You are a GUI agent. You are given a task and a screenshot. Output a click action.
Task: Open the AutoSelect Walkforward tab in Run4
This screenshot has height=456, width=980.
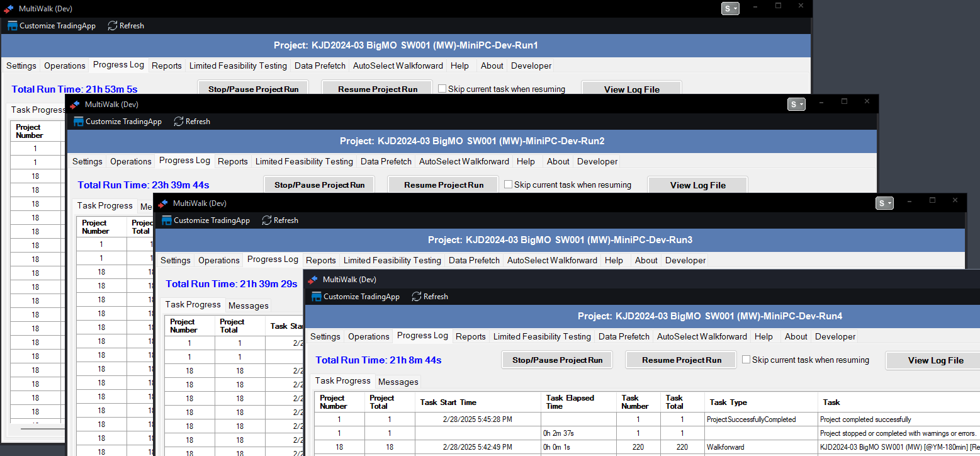coord(702,336)
